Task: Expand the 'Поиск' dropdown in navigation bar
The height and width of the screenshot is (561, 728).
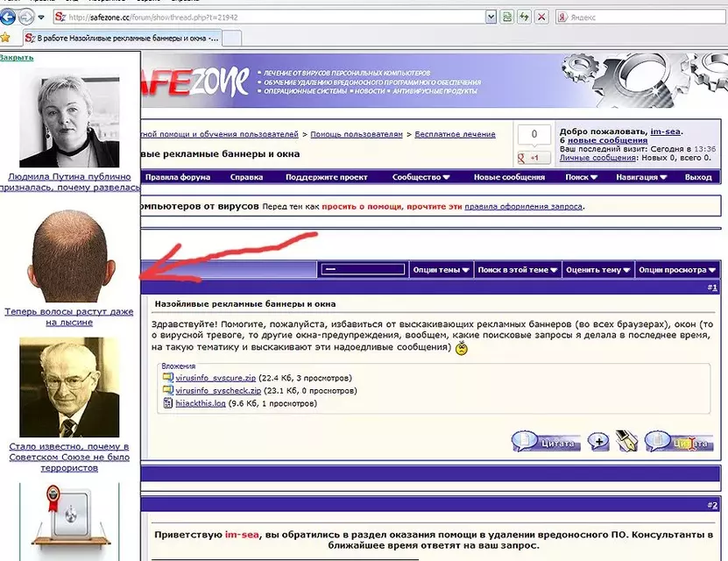Action: pyautogui.click(x=582, y=177)
